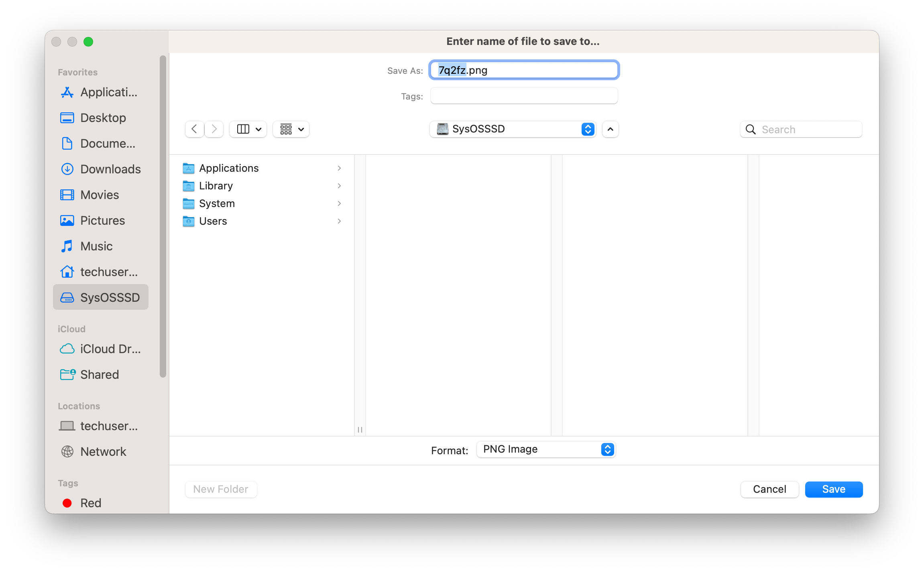This screenshot has height=573, width=924.
Task: Open the Format dropdown showing PNG Image
Action: [545, 449]
